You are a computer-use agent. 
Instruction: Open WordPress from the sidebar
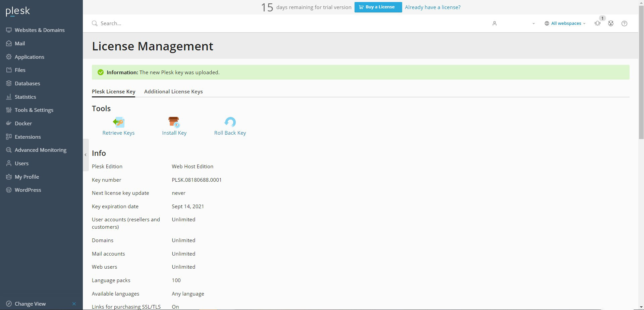(28, 190)
